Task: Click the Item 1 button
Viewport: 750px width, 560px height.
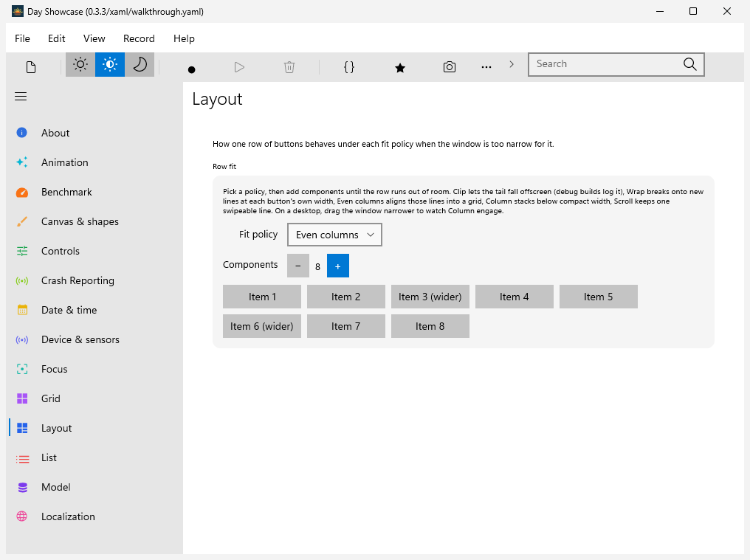Action: [x=262, y=297]
